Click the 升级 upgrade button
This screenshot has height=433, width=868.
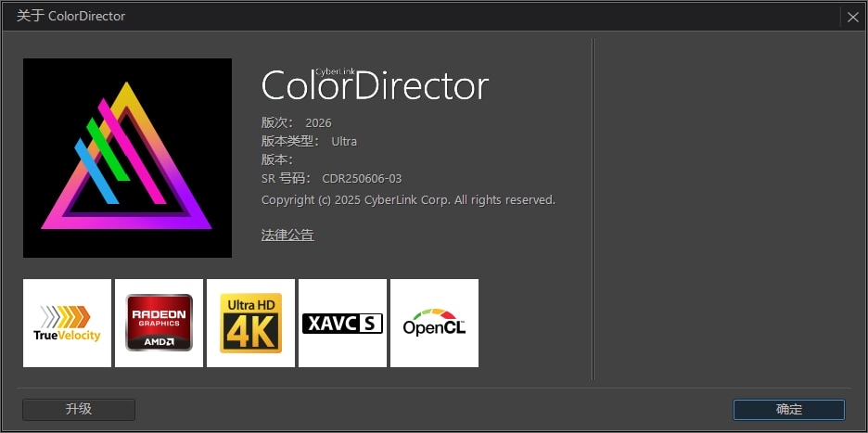pyautogui.click(x=79, y=410)
